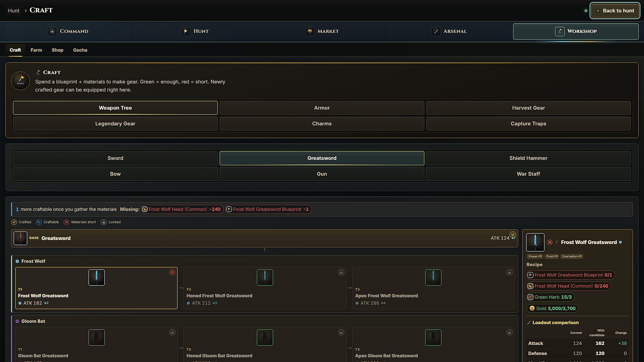The height and width of the screenshot is (362, 644).
Task: Click the Enervation+1 skill tag
Action: [x=572, y=256]
